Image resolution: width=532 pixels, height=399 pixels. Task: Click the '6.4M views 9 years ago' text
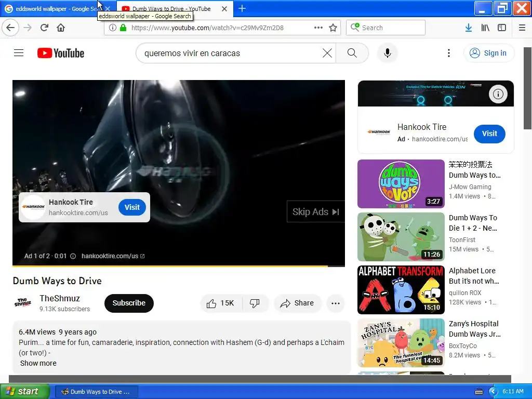[58, 332]
